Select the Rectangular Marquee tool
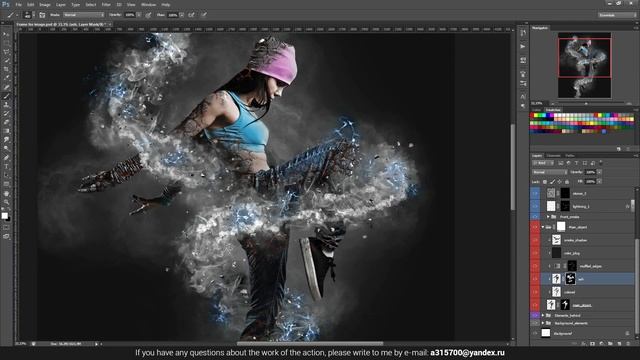The image size is (640, 360). [6, 43]
